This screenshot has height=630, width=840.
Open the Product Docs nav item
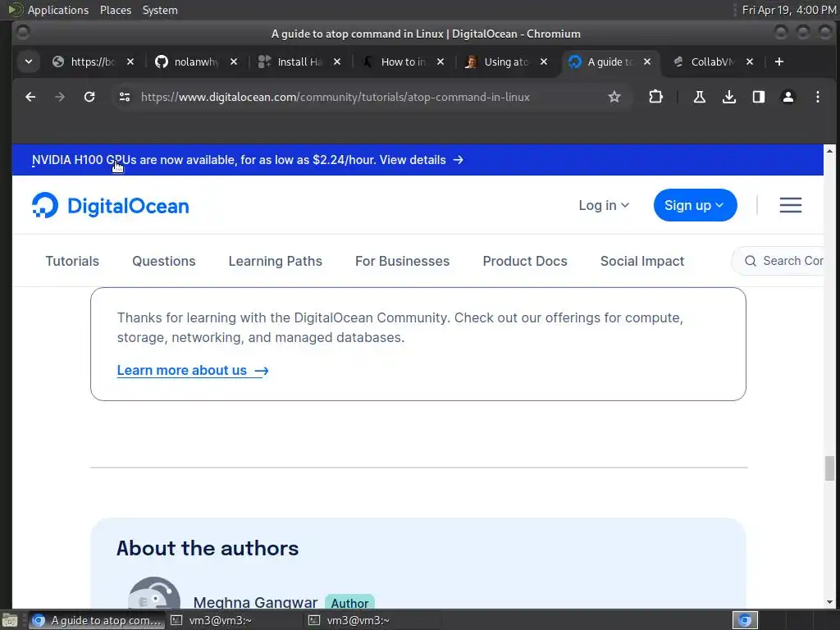[x=525, y=261]
